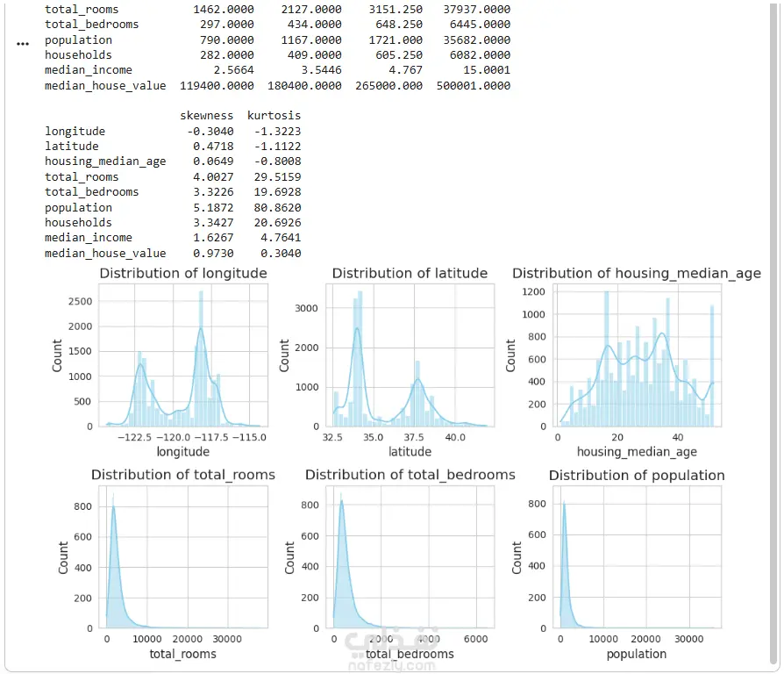
Task: Click the value 1462.0000 in the total_rooms row
Action: pos(224,9)
